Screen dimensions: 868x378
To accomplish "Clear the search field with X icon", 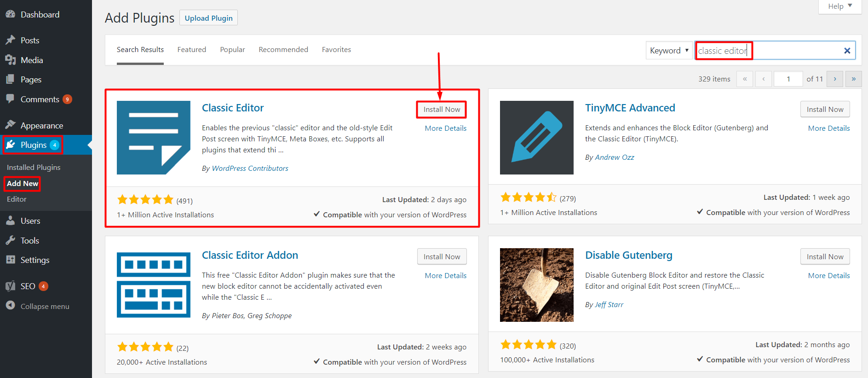I will (x=847, y=51).
